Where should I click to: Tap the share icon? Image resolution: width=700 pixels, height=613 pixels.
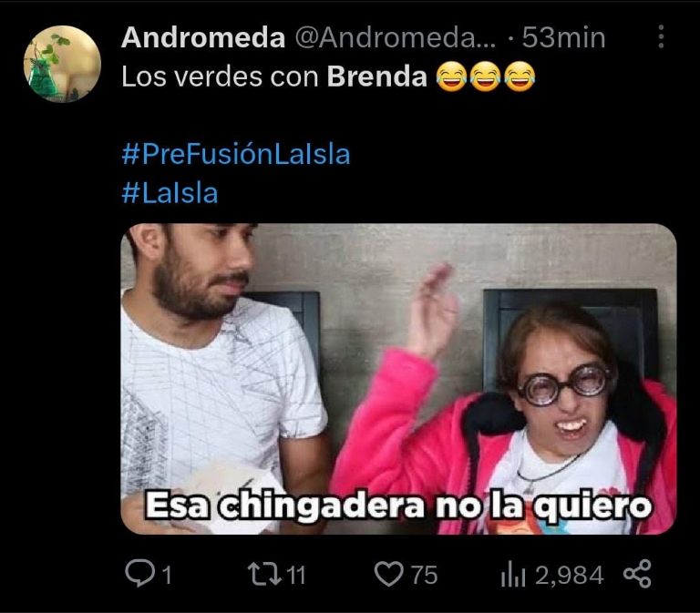pyautogui.click(x=637, y=574)
